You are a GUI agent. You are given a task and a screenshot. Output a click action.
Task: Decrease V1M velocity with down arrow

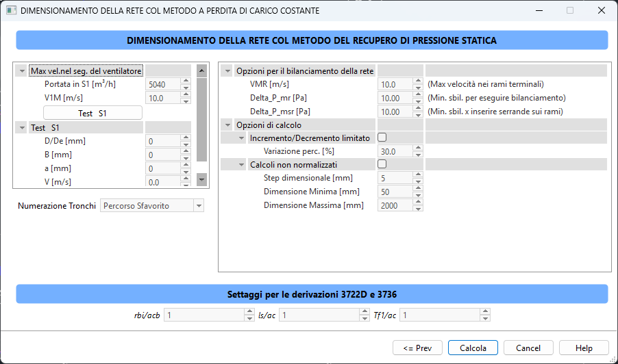[185, 101]
